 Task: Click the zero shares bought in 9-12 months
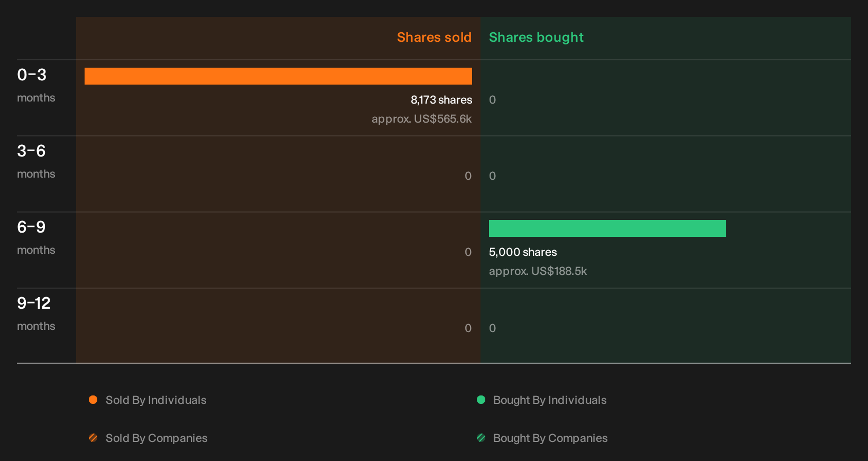pos(492,328)
